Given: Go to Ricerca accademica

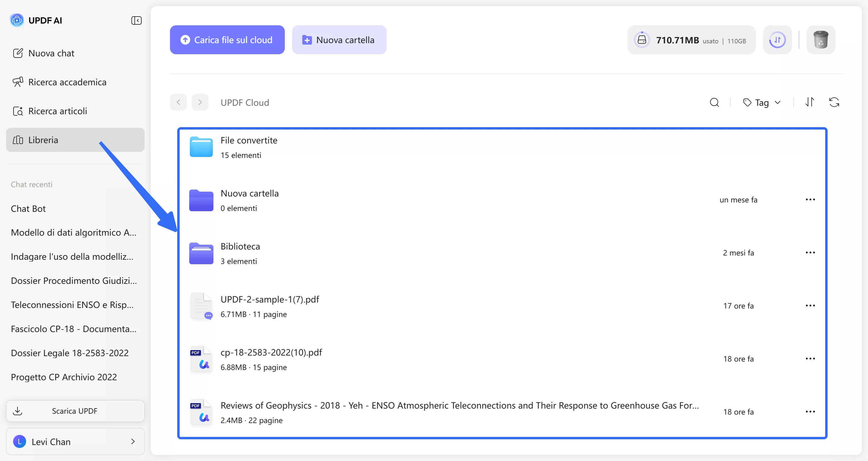Looking at the screenshot, I should (67, 82).
